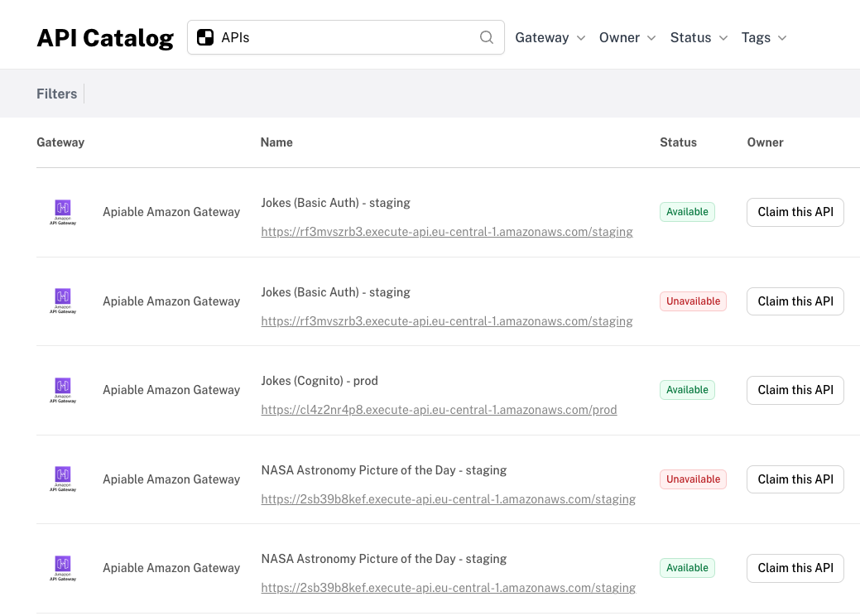Click Amazon API Gateway icon in first row
The image size is (860, 616).
[x=62, y=211]
